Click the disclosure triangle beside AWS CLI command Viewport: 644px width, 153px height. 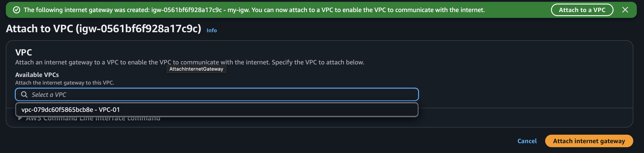pos(20,118)
